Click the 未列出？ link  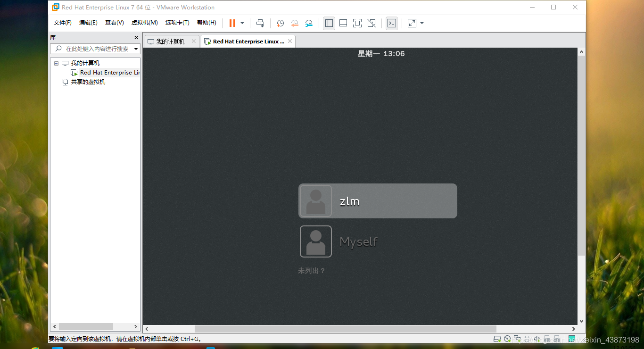point(312,271)
